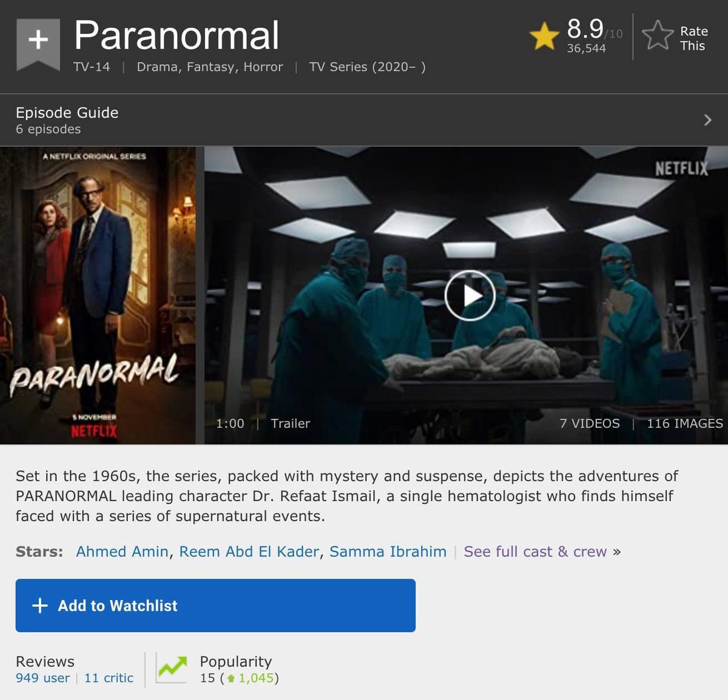This screenshot has height=700, width=728.
Task: Click the 1,045 popularity change number
Action: point(256,678)
